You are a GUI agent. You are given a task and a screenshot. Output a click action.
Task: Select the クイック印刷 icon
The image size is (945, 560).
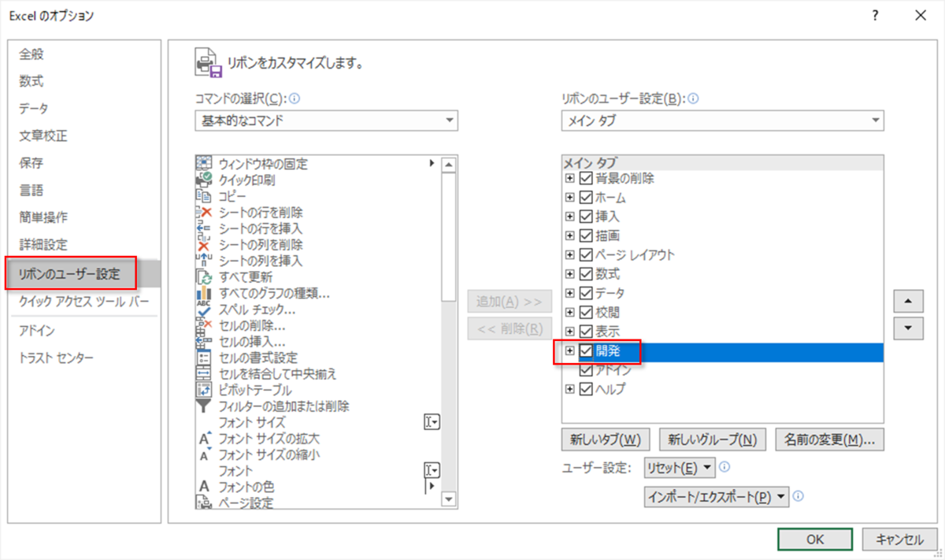(203, 180)
